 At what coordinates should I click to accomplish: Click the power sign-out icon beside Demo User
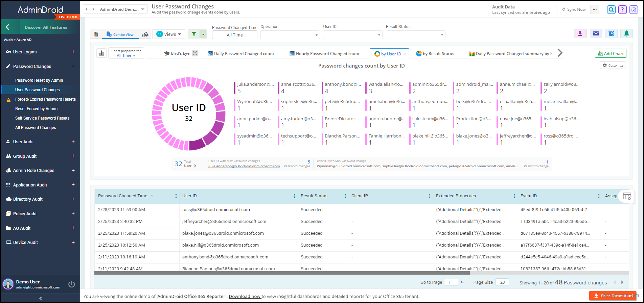[x=72, y=284]
